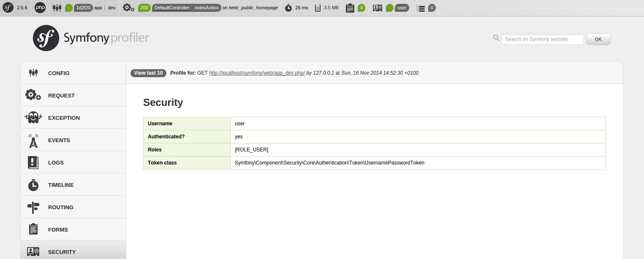Image resolution: width=644 pixels, height=259 pixels.
Task: Click the Roles row label
Action: click(155, 150)
